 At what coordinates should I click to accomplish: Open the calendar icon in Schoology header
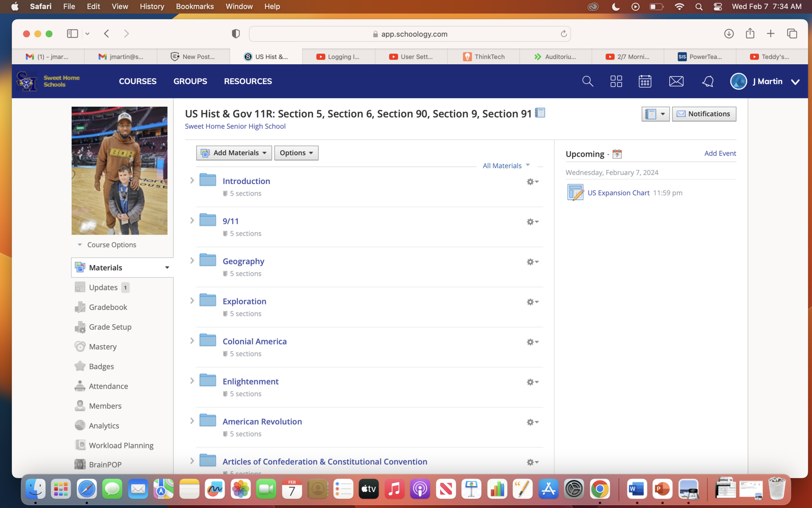[645, 81]
